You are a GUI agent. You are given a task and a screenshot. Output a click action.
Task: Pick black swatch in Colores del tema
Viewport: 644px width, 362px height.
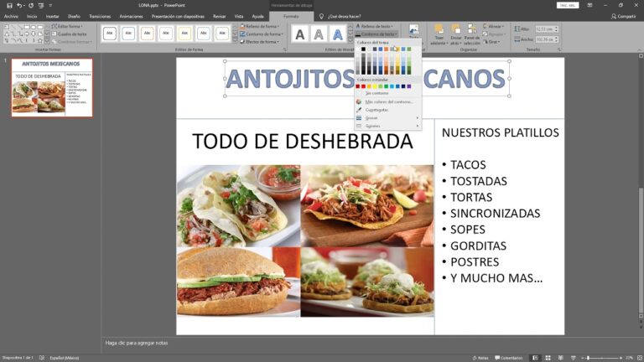click(x=363, y=49)
